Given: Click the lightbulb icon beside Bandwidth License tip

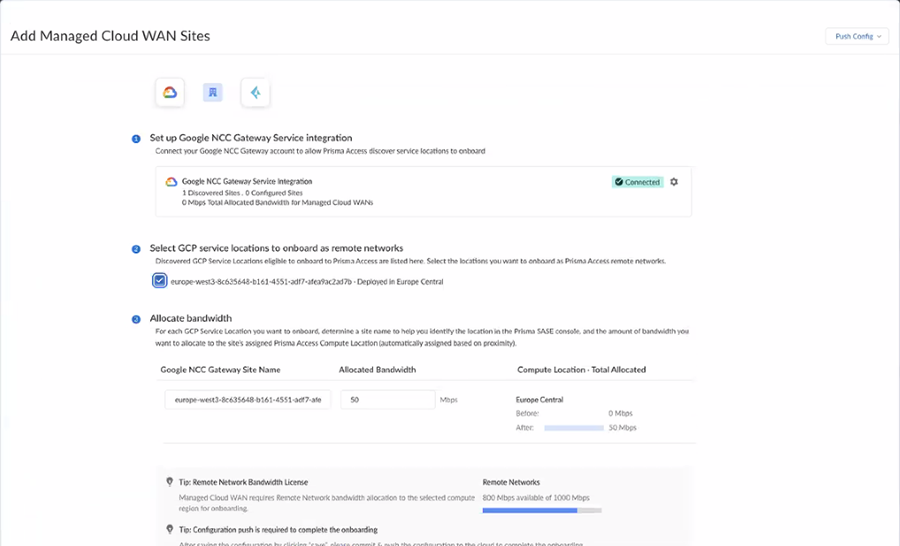Looking at the screenshot, I should pyautogui.click(x=169, y=482).
